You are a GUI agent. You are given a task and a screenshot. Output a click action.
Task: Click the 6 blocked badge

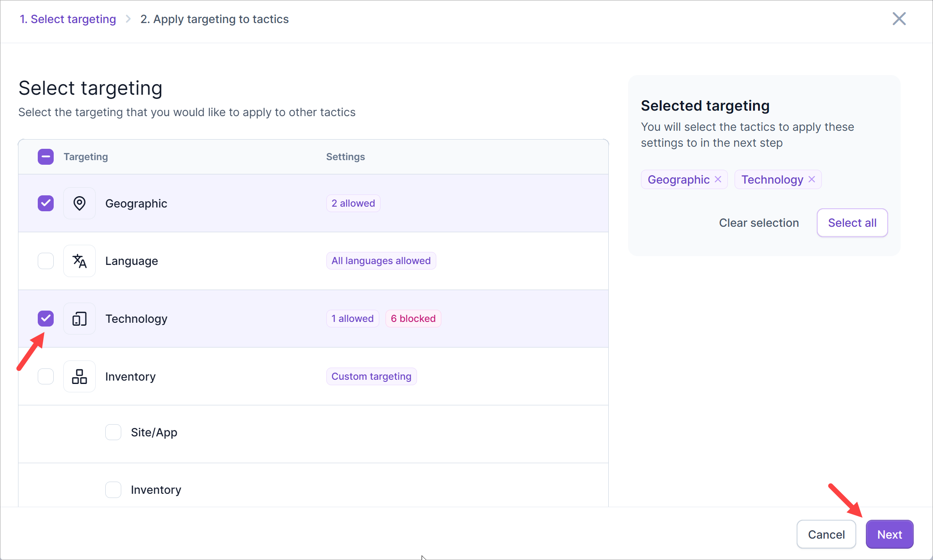(x=413, y=319)
